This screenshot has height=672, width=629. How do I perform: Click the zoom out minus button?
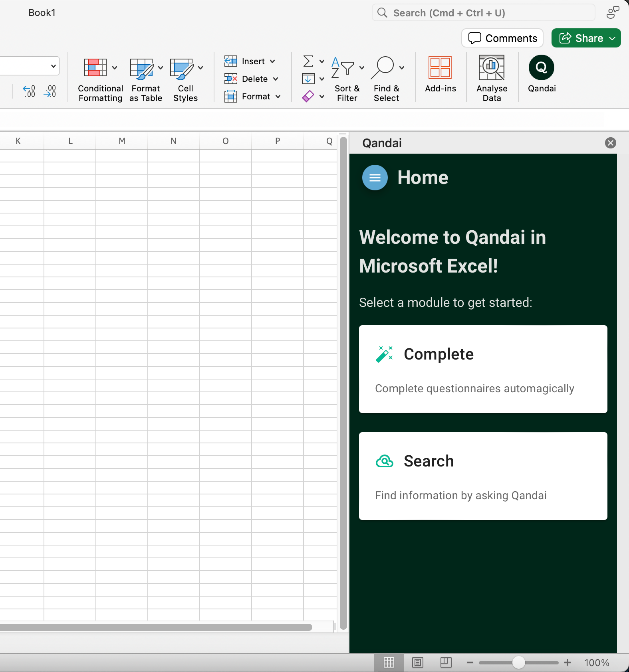tap(470, 663)
